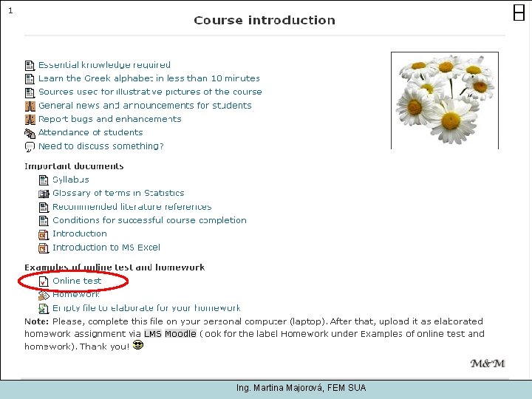Open Empty file to elaborate for homework
532x399 pixels.
coord(146,308)
